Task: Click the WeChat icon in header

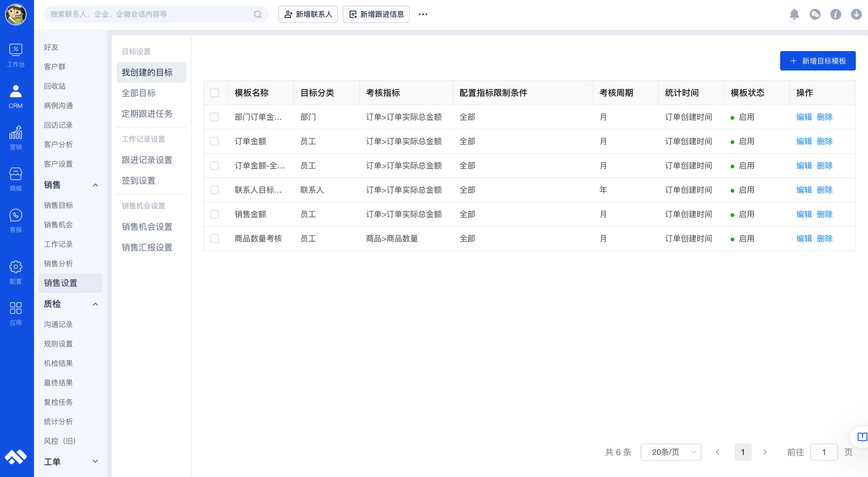Action: point(815,14)
